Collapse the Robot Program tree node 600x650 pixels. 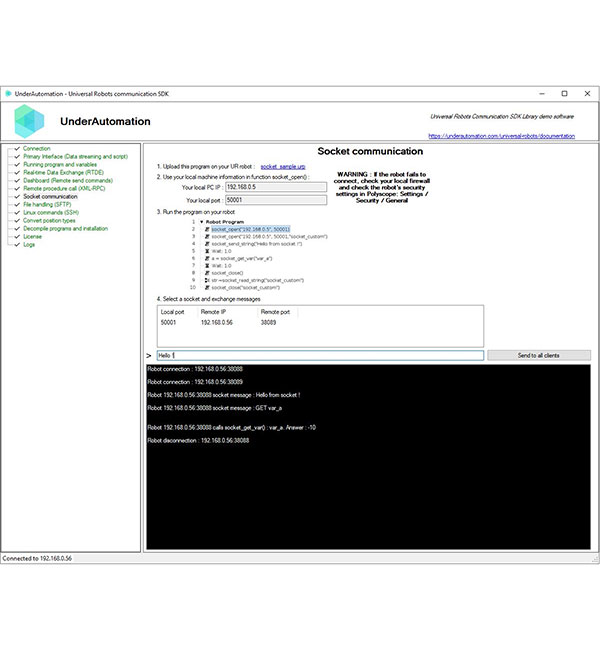click(202, 222)
